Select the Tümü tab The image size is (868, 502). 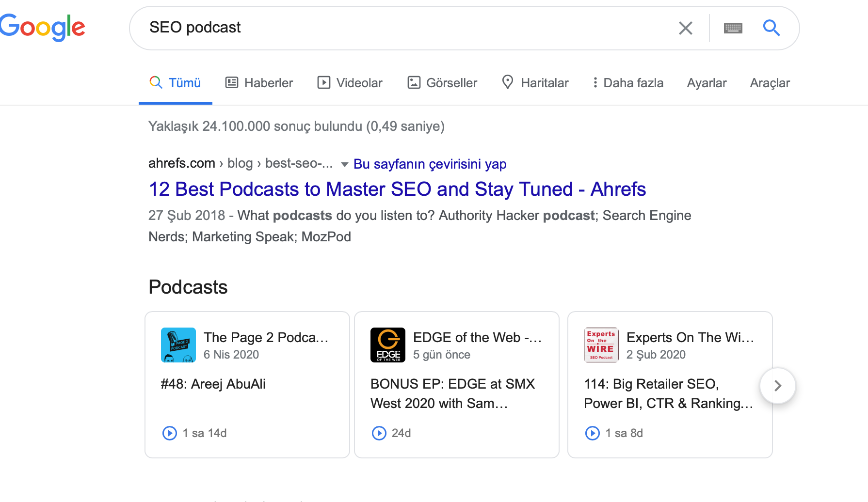tap(176, 83)
